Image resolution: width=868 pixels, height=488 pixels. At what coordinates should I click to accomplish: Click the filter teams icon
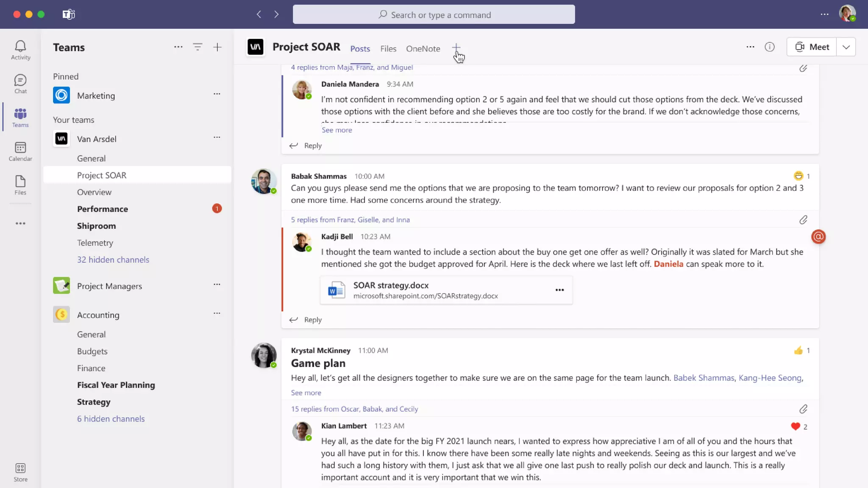click(x=198, y=47)
